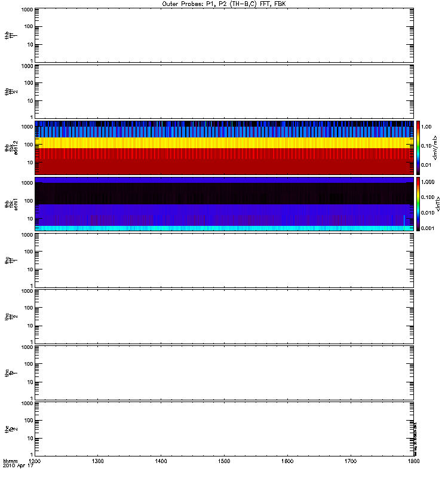This screenshot has height=478, width=448.
Task: Click the empty thc ffp 2 panel
Action: tap(224, 429)
